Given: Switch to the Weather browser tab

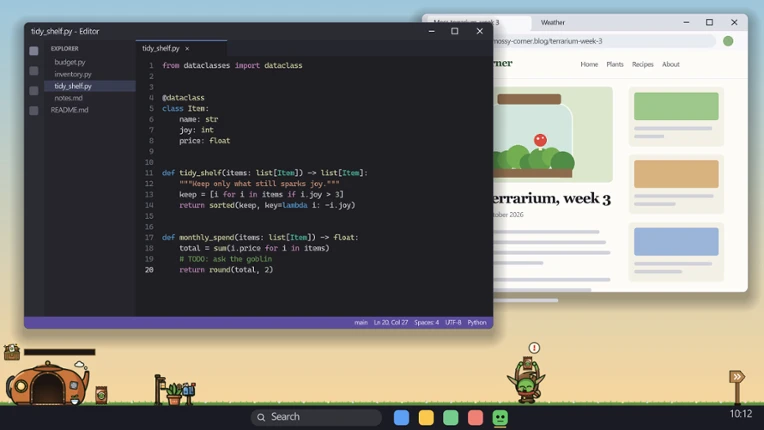Looking at the screenshot, I should (x=553, y=22).
